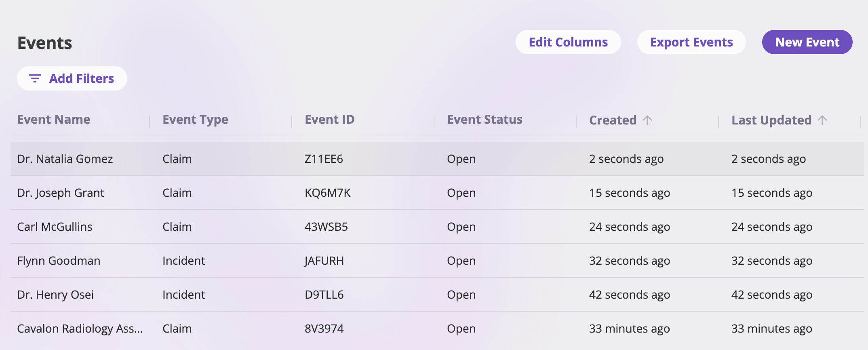Click Created '42 seconds ago' cell

click(x=630, y=295)
